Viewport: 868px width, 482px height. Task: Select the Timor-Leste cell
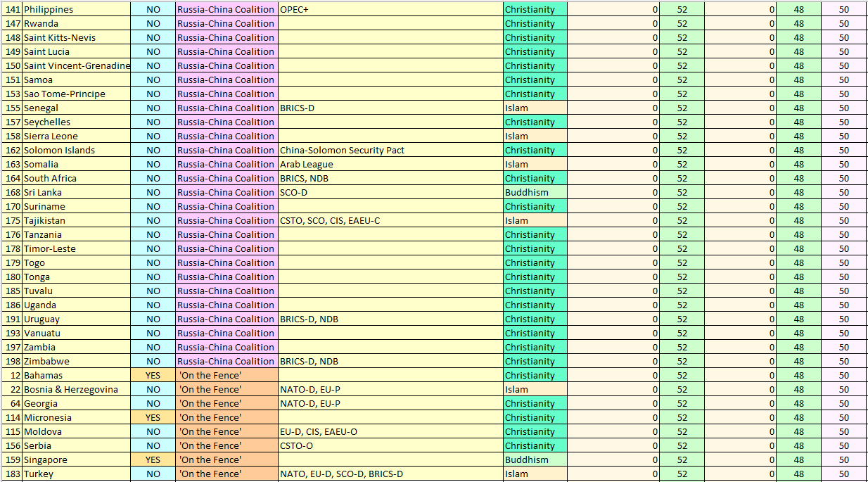coord(77,249)
